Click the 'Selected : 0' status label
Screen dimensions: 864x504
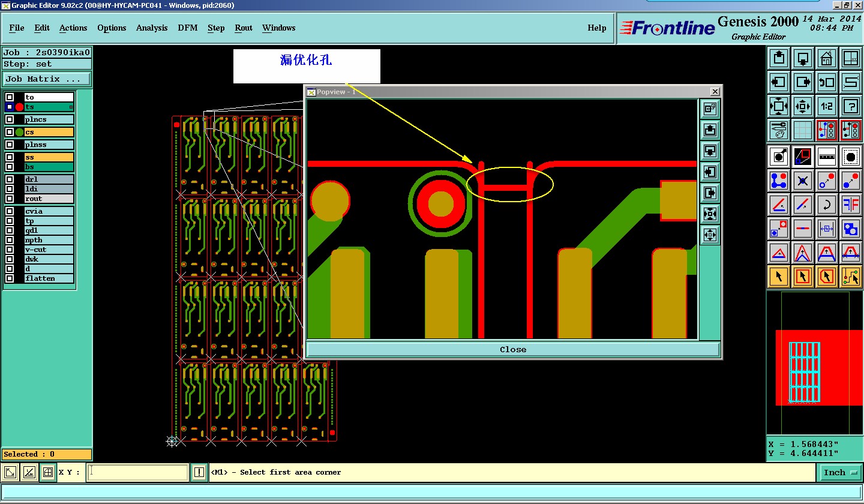[x=47, y=454]
